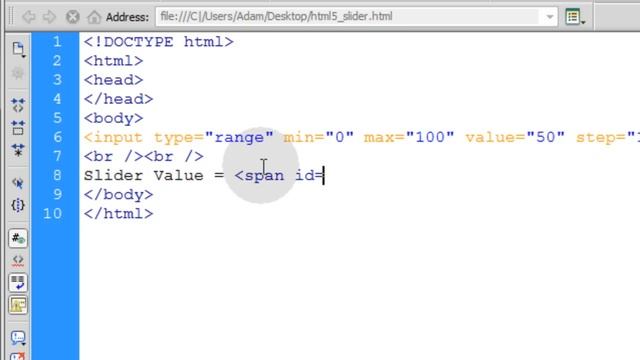Screen dimensions: 640x360
Task: Select line number 3 in gutter
Action: pos(57,80)
